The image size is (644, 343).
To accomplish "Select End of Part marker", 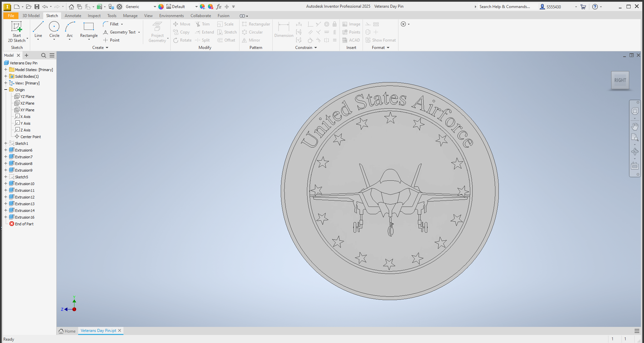I will (21, 224).
